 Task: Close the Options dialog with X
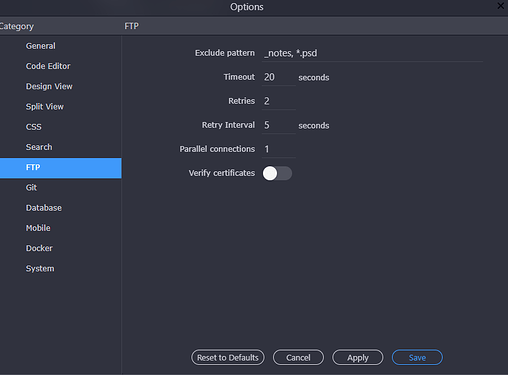[x=501, y=6]
